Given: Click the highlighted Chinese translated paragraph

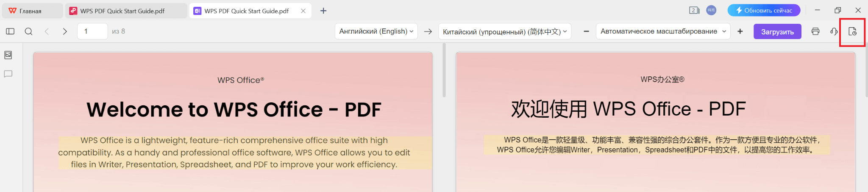Looking at the screenshot, I should [657, 145].
